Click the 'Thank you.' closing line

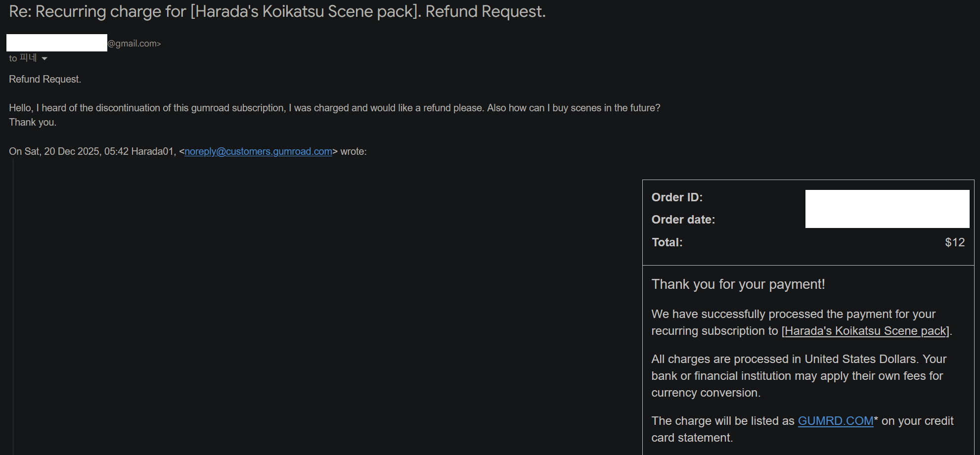tap(33, 122)
